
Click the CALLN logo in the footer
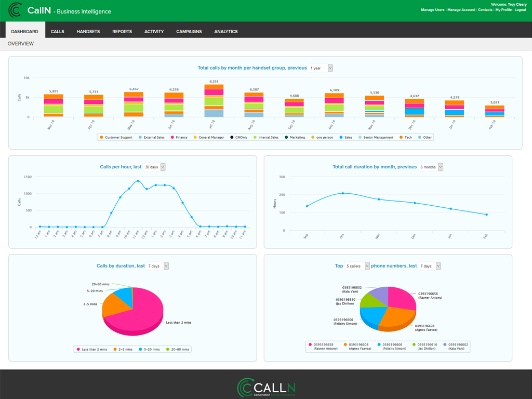point(266,388)
